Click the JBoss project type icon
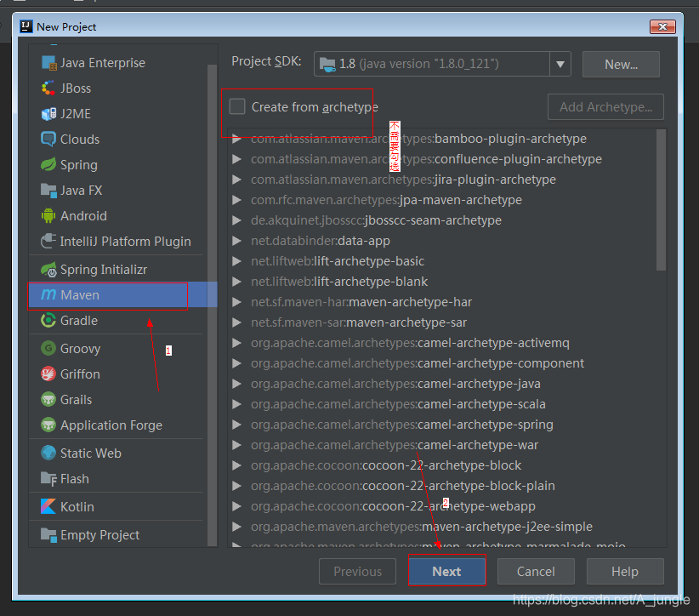This screenshot has height=616, width=699. pos(48,88)
